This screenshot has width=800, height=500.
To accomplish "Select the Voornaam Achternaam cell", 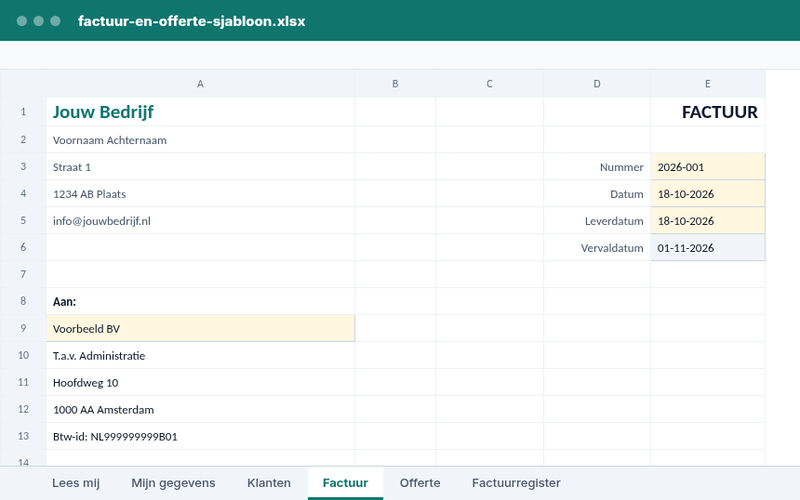I will pos(201,140).
